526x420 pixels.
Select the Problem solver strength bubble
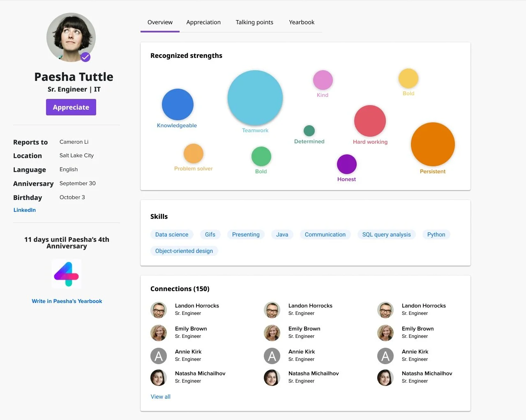194,154
